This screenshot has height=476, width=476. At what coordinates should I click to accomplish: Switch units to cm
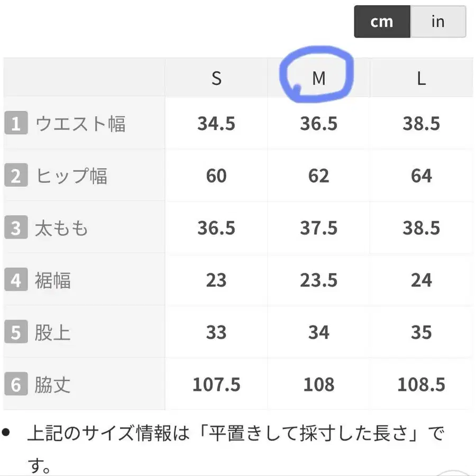point(382,22)
